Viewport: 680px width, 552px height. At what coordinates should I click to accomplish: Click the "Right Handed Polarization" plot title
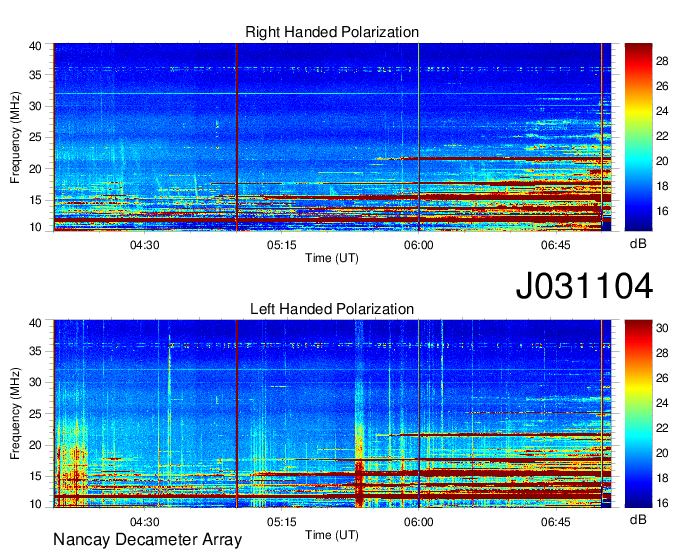[x=332, y=32]
